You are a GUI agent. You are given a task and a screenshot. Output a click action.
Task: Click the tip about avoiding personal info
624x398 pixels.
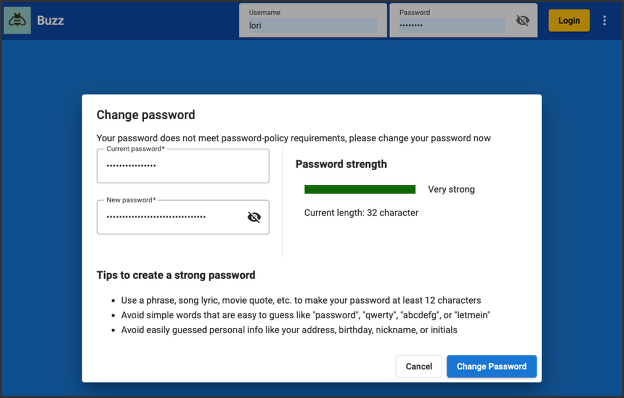tap(289, 330)
